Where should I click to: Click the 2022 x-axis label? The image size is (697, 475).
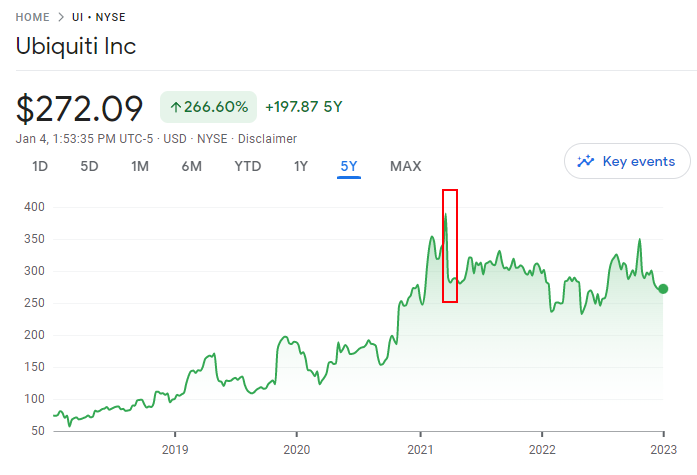point(542,450)
